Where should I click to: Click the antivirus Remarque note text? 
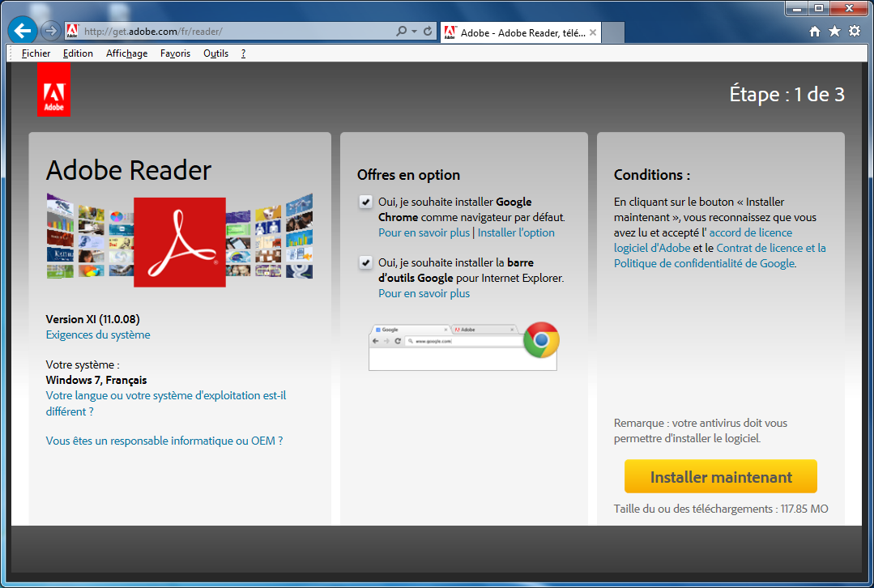pos(701,431)
